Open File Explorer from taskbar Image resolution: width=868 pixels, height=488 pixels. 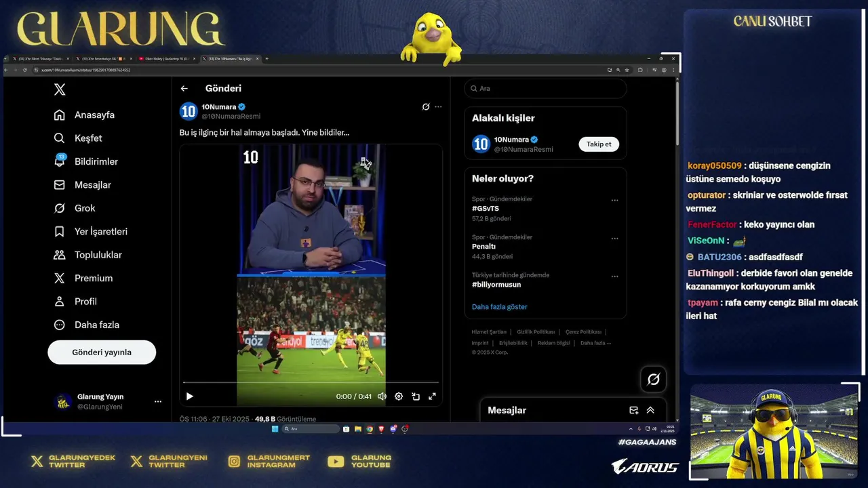coord(358,429)
